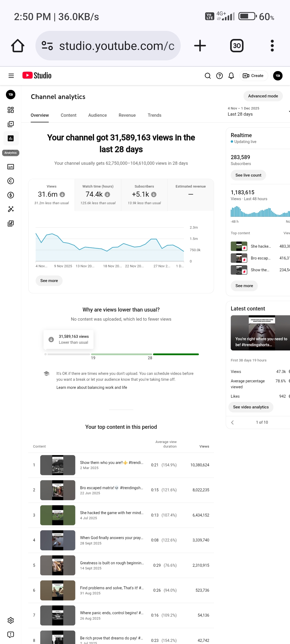Select the Subscribers metric card
This screenshot has width=290, height=644.
tap(144, 195)
